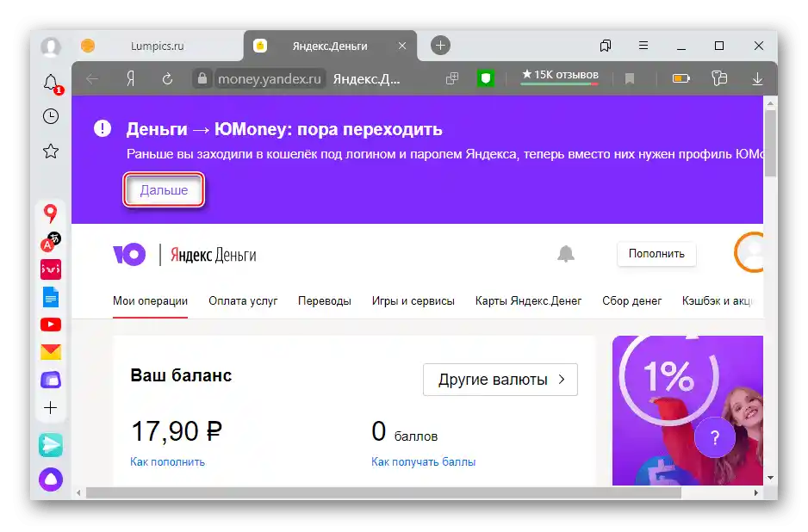Open purple help question mark button

pyautogui.click(x=715, y=437)
